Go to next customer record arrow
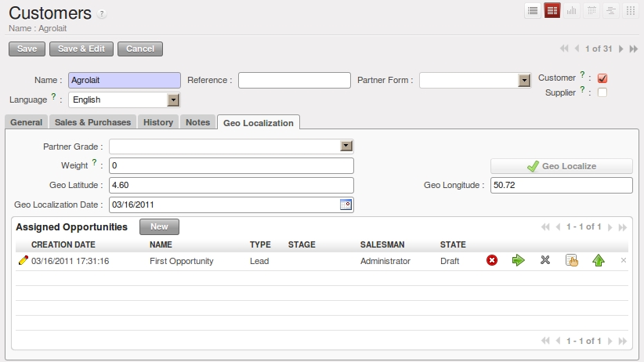Viewport: 644px width, 362px height. point(621,49)
